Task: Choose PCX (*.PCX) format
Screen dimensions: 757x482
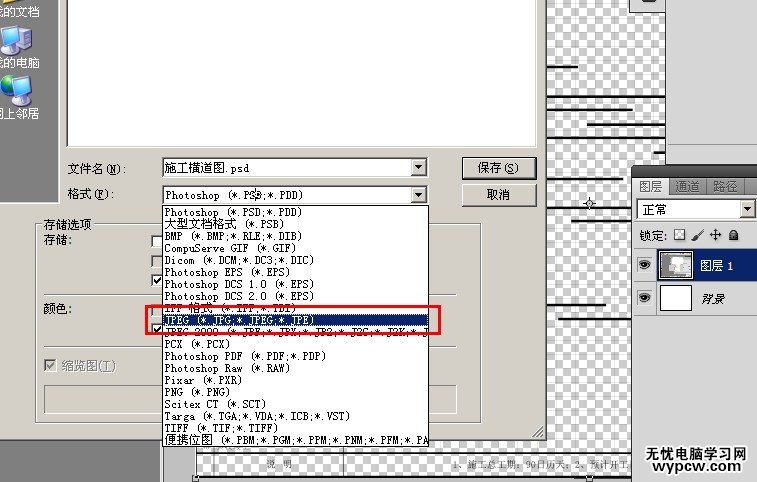Action: click(295, 344)
